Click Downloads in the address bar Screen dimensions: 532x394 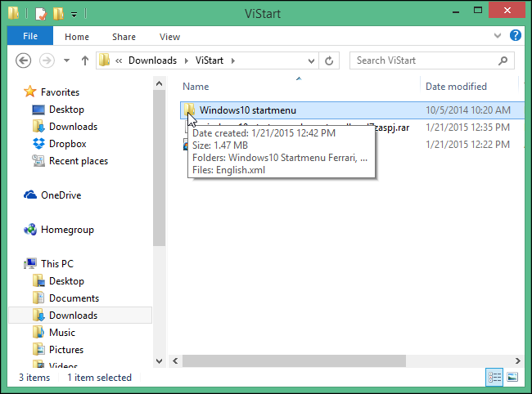[x=152, y=60]
